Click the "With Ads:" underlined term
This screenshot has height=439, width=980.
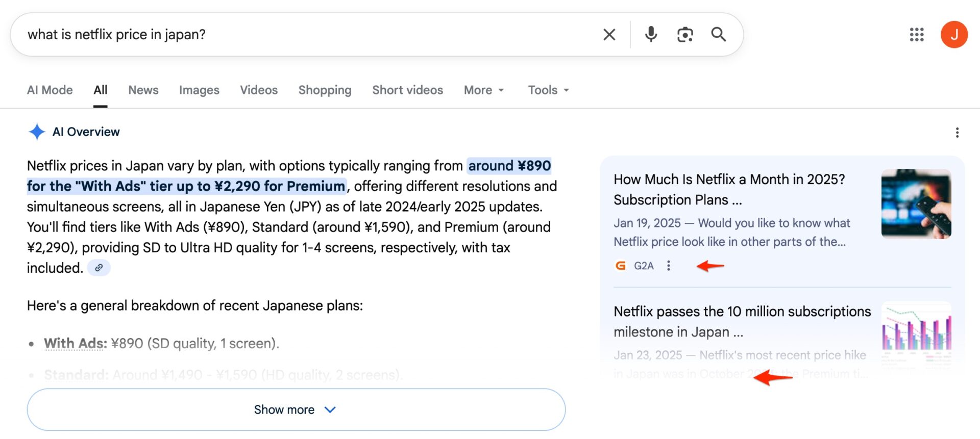(76, 344)
